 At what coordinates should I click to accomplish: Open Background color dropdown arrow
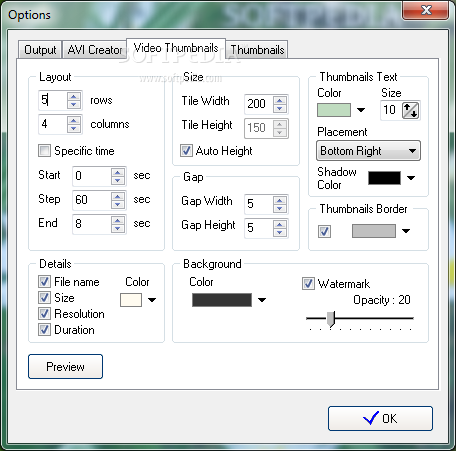(x=262, y=300)
